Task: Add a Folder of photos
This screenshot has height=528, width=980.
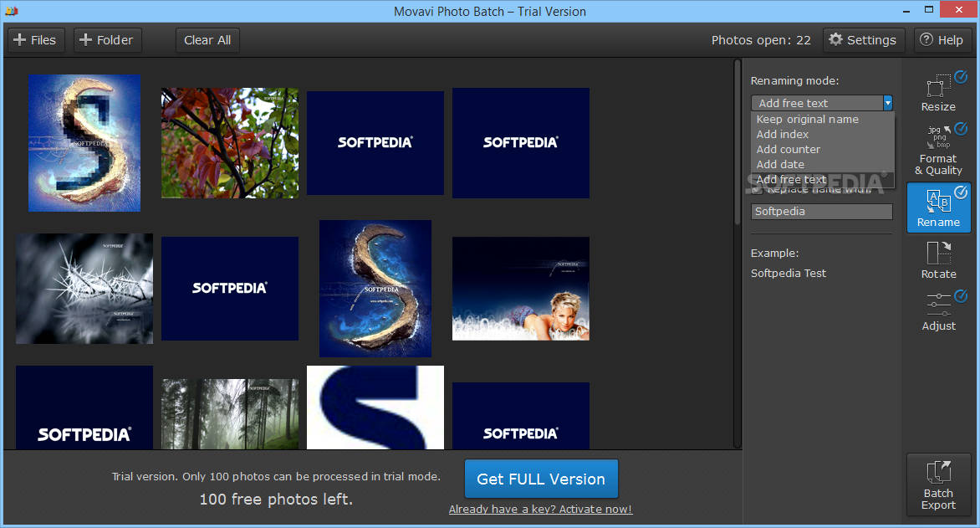Action: (x=107, y=40)
